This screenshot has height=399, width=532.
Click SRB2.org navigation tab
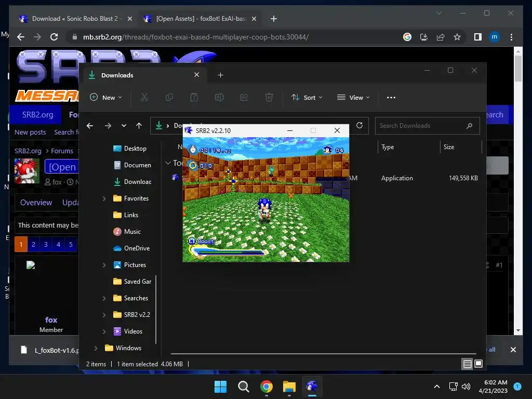pos(37,115)
